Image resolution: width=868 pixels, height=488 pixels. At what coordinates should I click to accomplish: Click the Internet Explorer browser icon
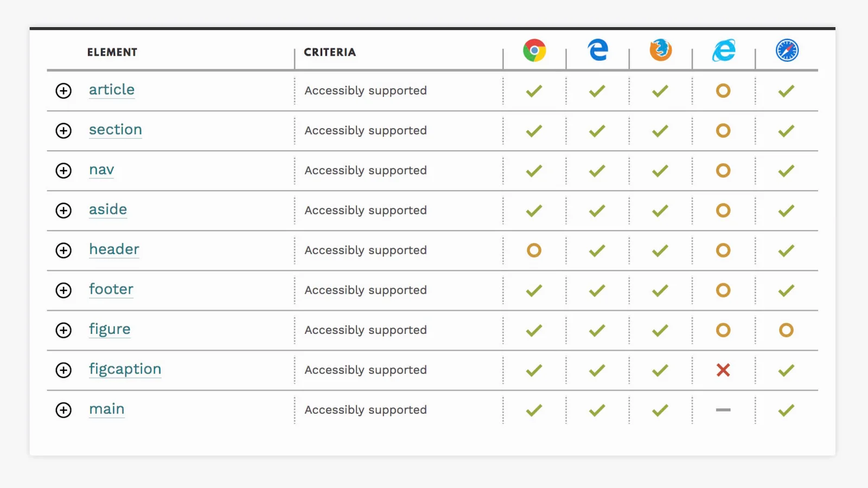(x=723, y=50)
